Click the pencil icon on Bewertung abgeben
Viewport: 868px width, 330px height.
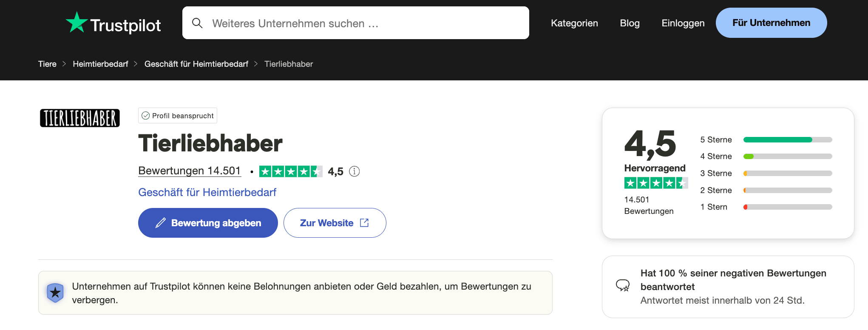[160, 223]
